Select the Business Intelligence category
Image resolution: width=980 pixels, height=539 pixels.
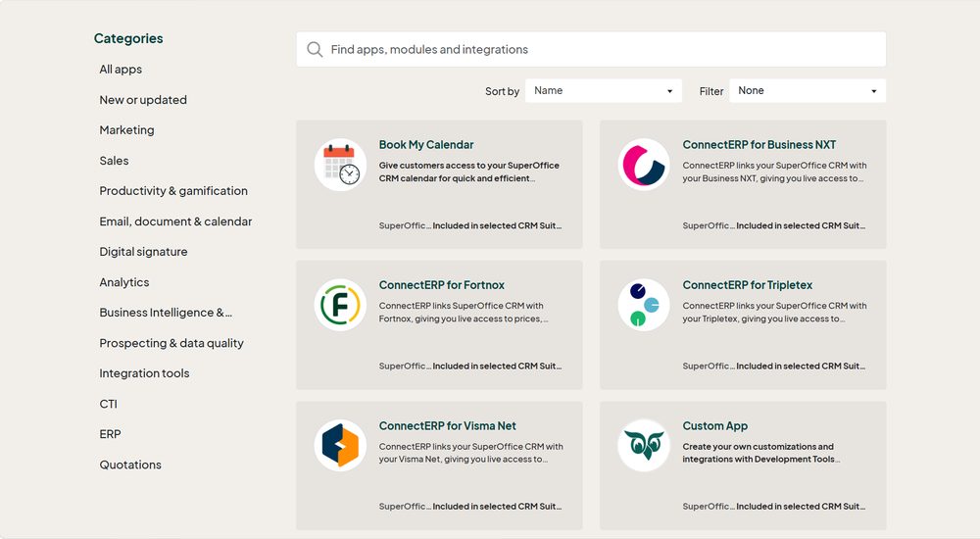point(166,313)
